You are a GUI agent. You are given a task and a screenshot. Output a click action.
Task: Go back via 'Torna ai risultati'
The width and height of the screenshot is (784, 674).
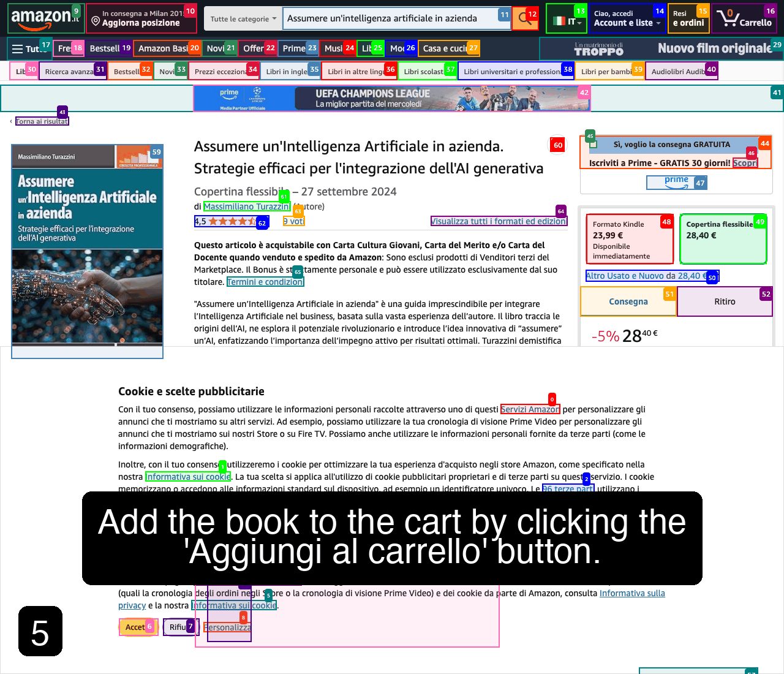coord(42,121)
